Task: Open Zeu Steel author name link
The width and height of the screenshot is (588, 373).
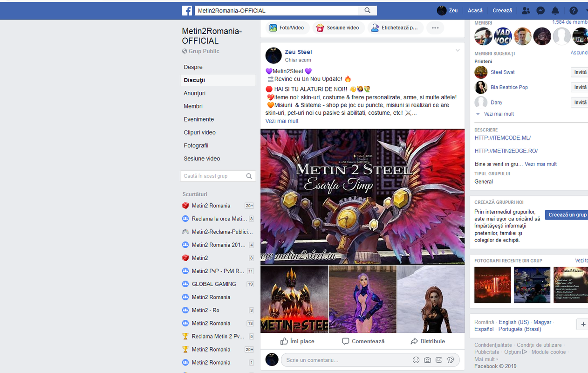Action: [298, 52]
